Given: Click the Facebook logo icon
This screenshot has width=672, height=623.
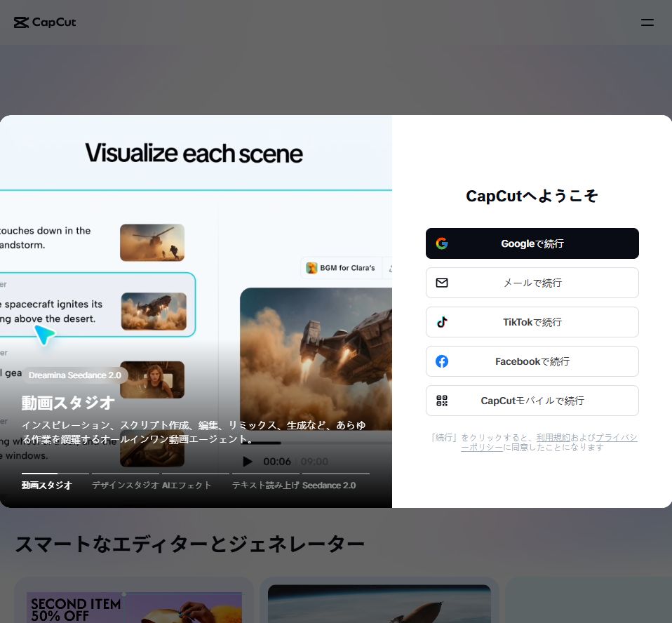Looking at the screenshot, I should pyautogui.click(x=442, y=361).
